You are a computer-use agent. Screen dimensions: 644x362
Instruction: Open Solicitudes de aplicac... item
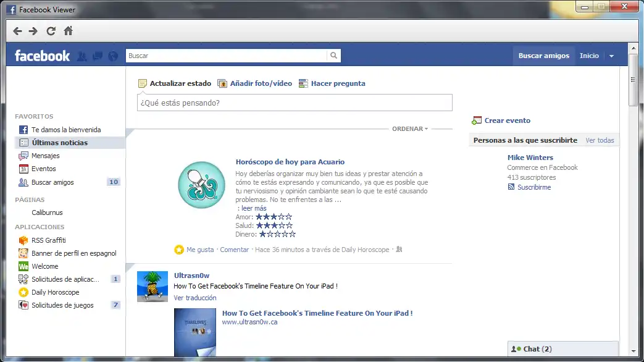65,279
